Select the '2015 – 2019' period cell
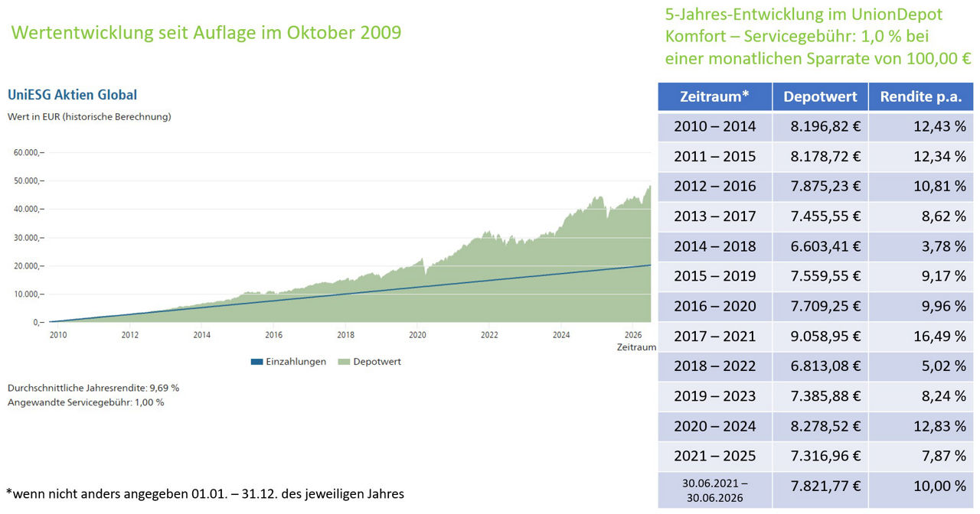The height and width of the screenshot is (514, 980). pos(714,276)
